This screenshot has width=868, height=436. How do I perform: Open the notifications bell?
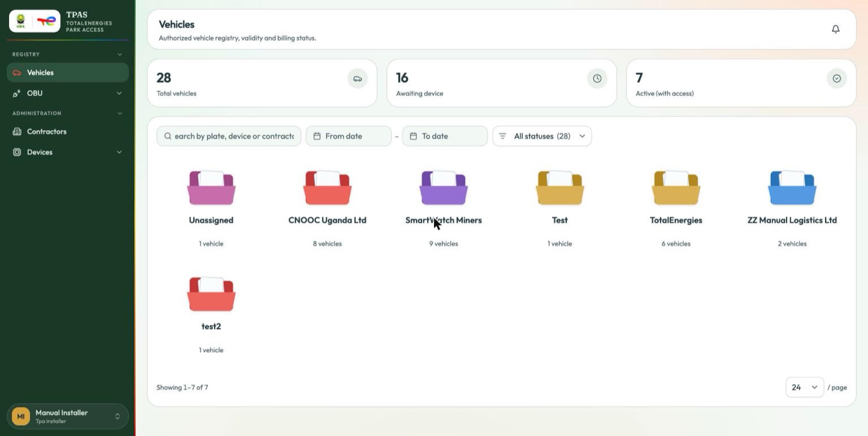(x=835, y=29)
